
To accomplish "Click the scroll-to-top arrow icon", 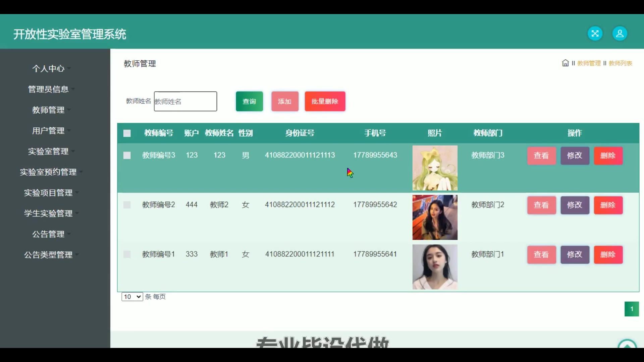I will (627, 345).
